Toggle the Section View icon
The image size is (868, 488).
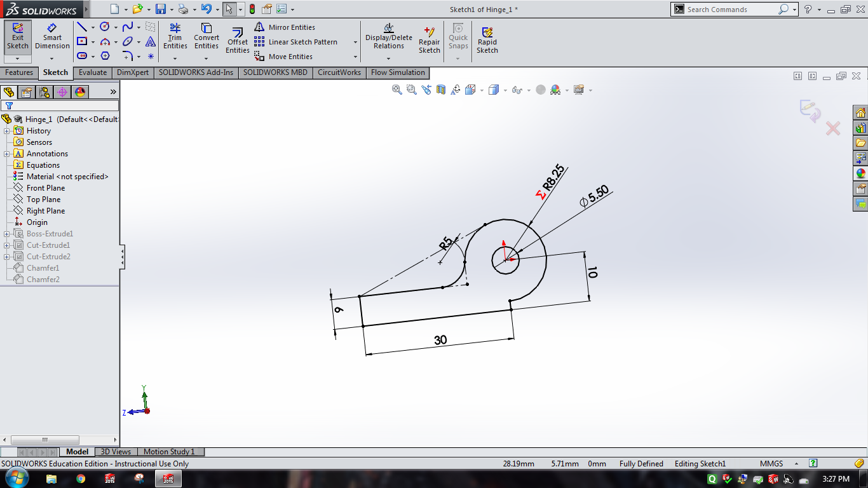(x=441, y=90)
